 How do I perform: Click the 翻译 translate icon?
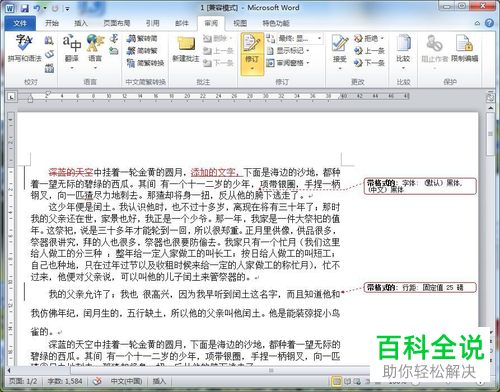click(x=72, y=43)
